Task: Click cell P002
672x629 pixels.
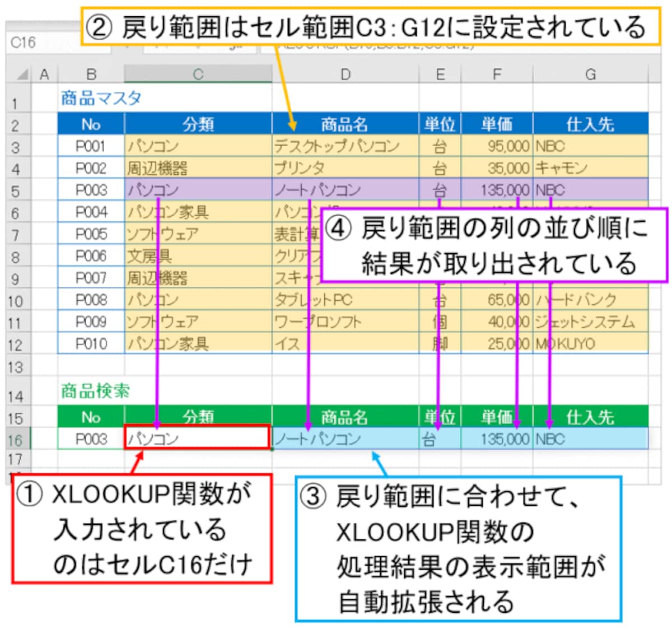Action: 91,168
